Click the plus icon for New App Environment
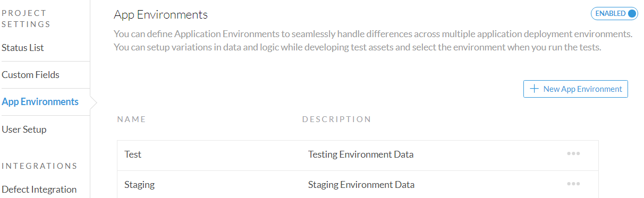Viewport: 644px width, 198px height. click(x=535, y=89)
